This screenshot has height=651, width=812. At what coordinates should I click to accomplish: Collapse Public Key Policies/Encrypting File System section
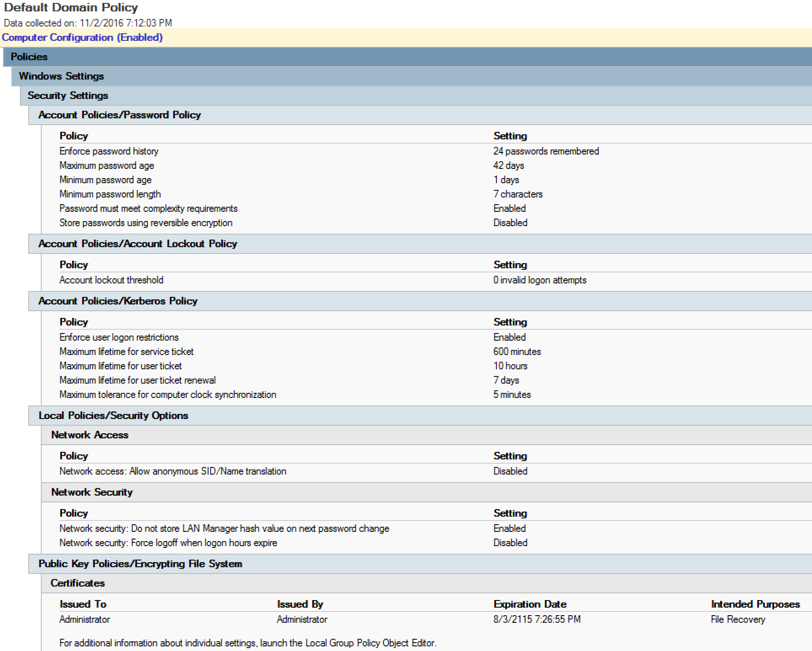pos(140,563)
